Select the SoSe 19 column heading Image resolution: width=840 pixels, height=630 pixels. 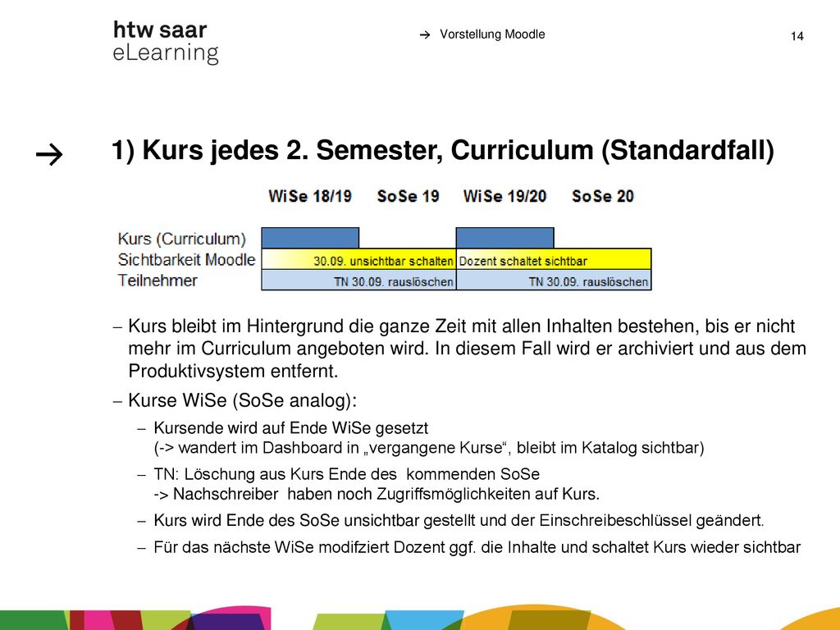409,196
